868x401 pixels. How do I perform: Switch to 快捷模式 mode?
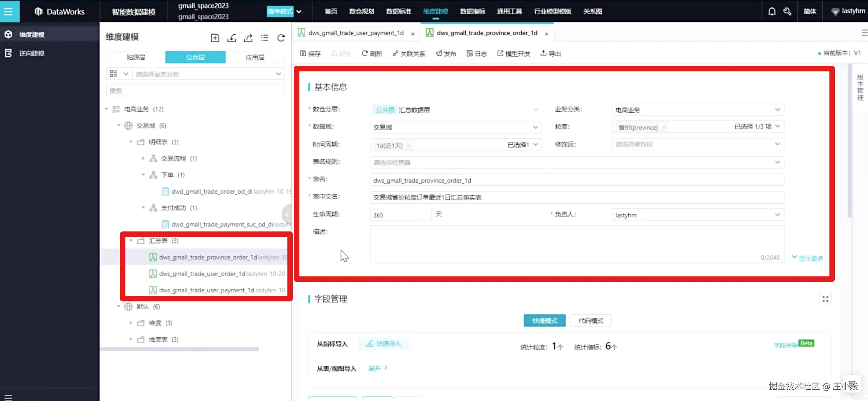point(544,320)
